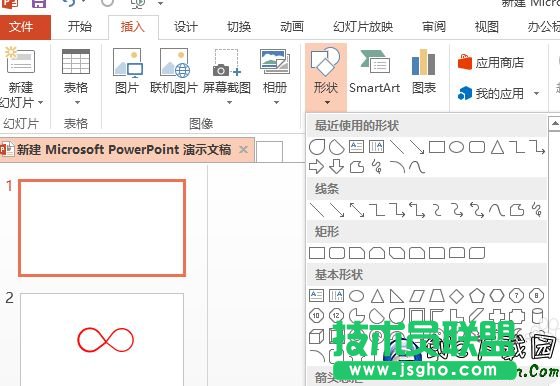This screenshot has height=386, width=560.
Task: Pick the Isosceles Triangle in the 基本形状 section
Action: (x=377, y=296)
